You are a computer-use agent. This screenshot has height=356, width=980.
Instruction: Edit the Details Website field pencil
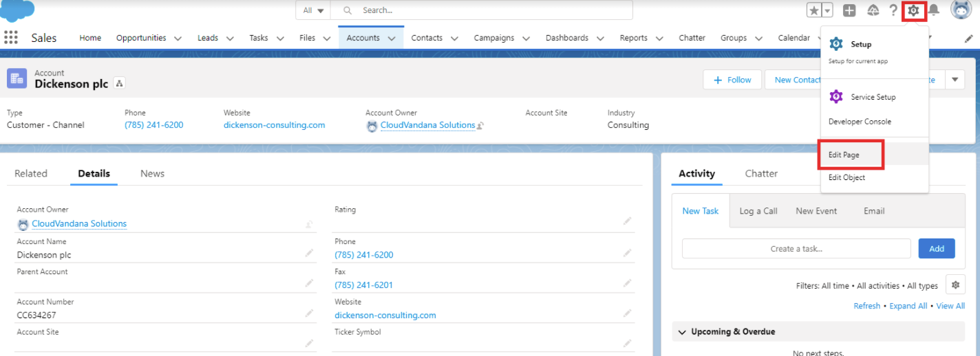point(627,313)
